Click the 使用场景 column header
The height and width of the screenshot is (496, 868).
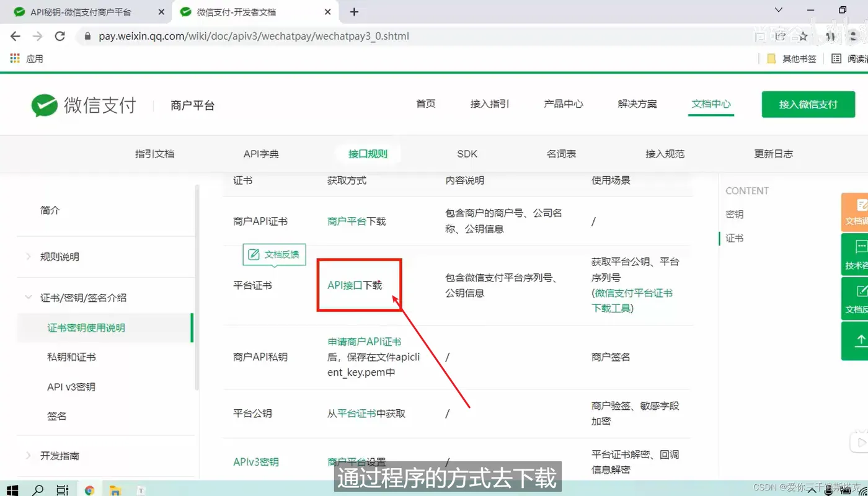611,180
